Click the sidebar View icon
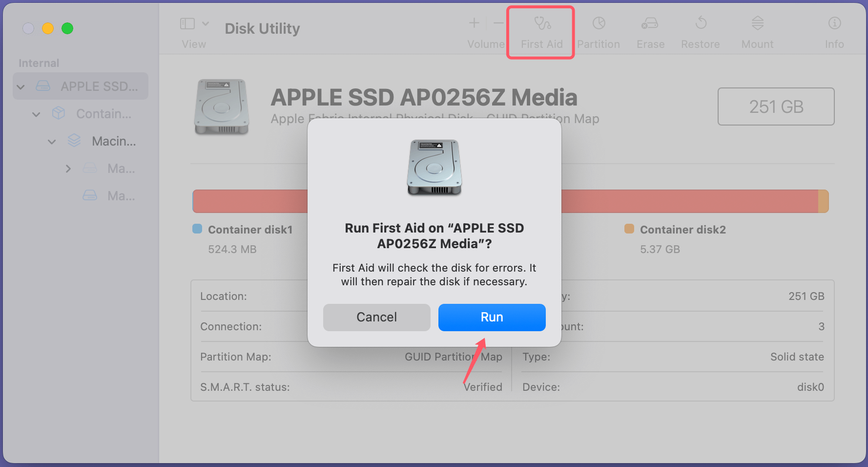 coord(187,22)
